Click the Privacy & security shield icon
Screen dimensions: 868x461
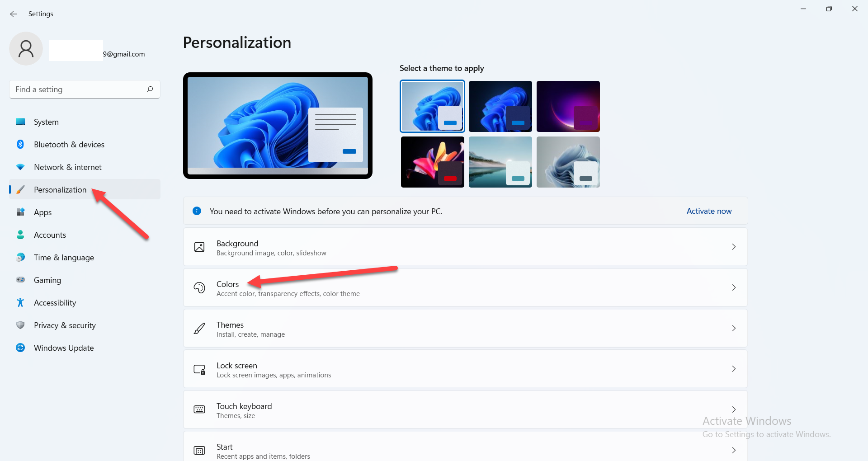20,325
